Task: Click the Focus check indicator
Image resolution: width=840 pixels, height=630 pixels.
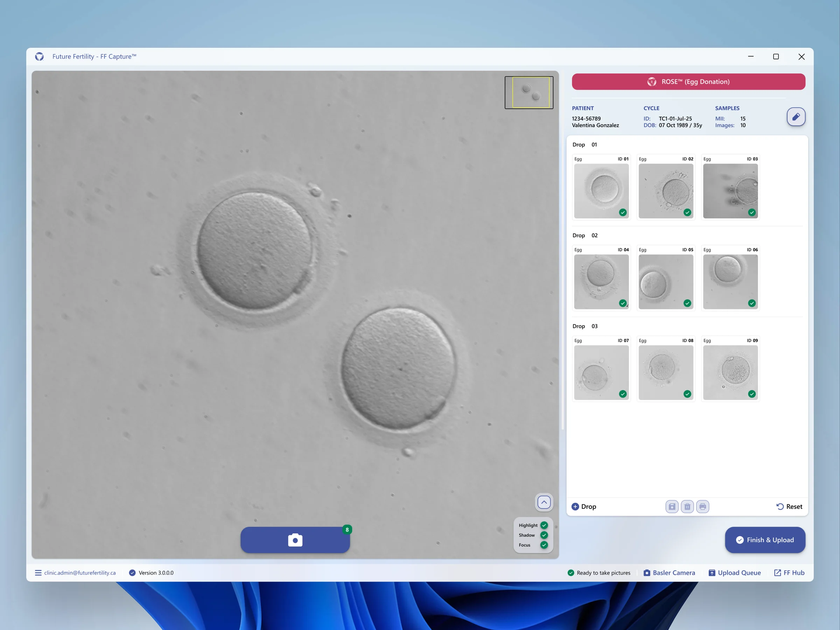Action: 544,545
